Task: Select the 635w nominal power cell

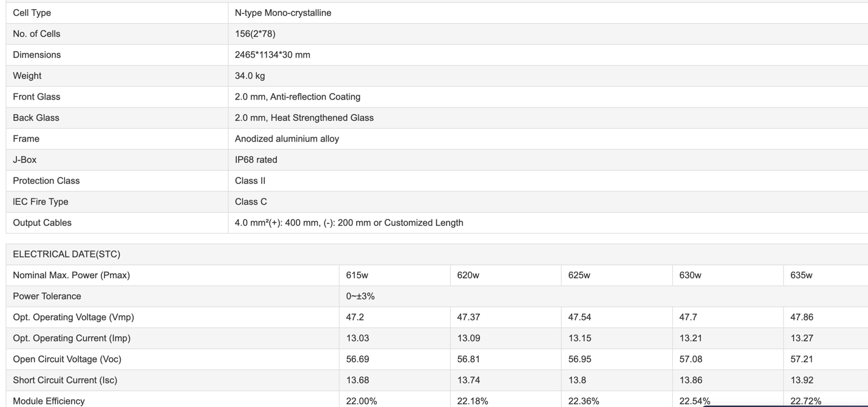Action: tap(801, 275)
